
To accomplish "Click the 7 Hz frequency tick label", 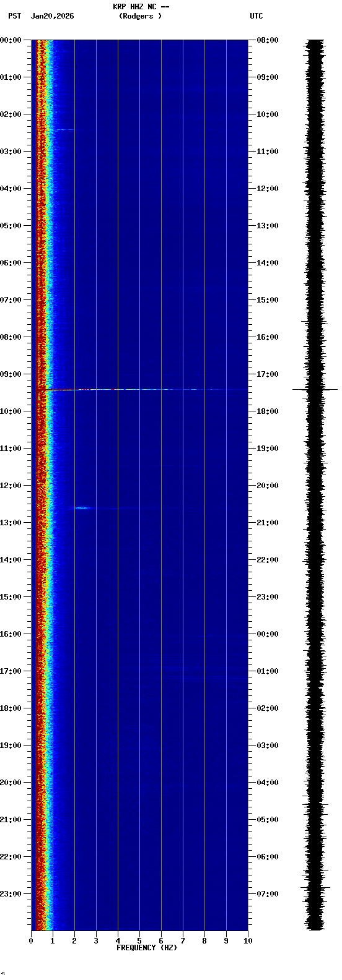I will point(183,942).
